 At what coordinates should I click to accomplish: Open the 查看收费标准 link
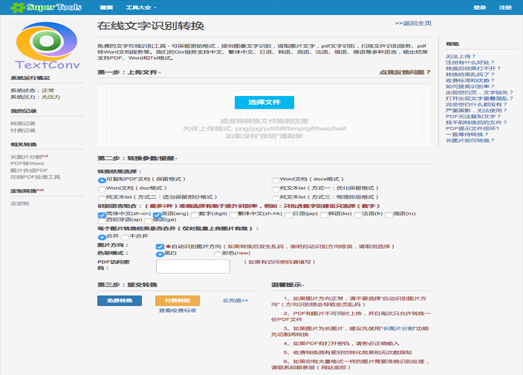tap(177, 311)
